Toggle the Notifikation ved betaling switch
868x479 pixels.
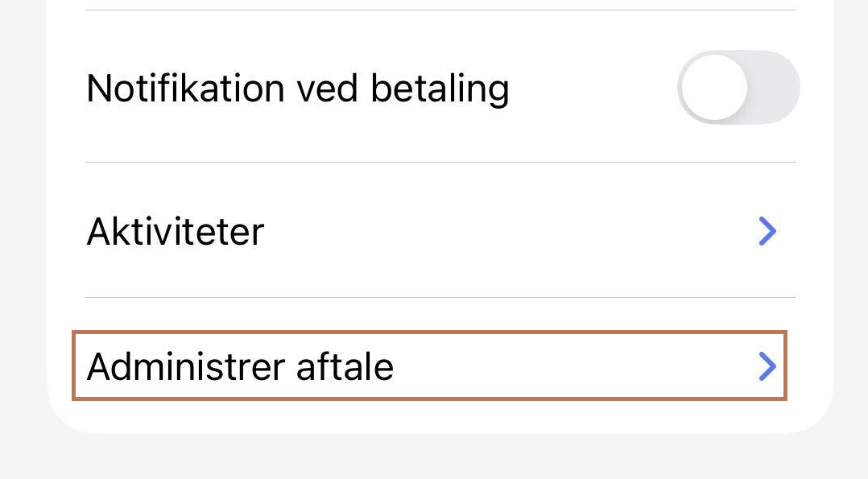click(x=738, y=87)
